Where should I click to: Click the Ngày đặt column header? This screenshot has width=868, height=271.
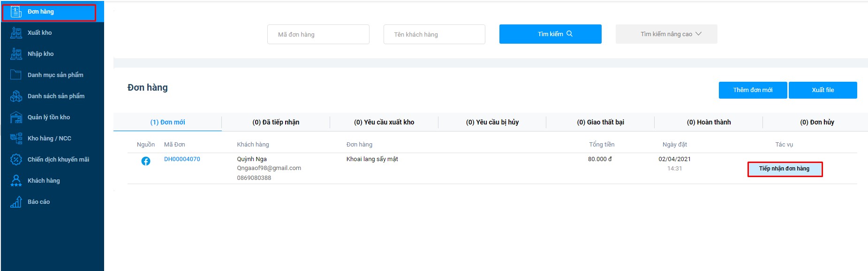click(675, 145)
